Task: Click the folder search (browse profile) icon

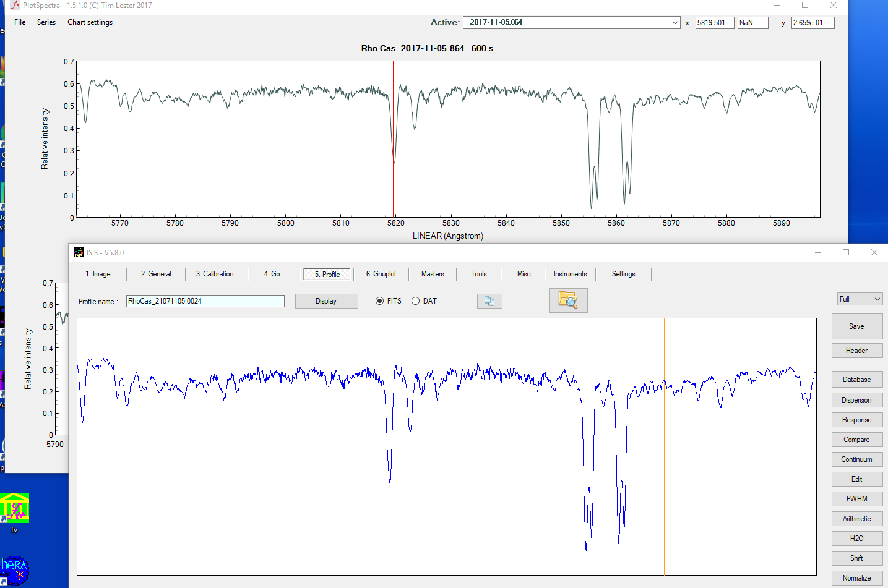Action: (x=567, y=300)
